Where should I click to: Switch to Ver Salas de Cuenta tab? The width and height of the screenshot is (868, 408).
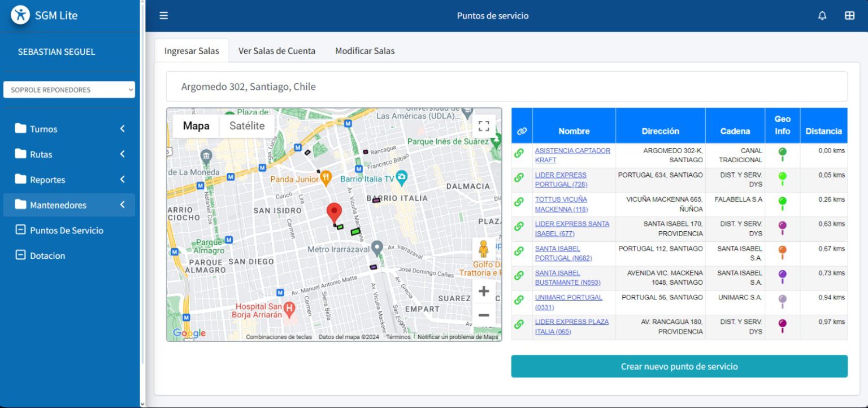coord(277,51)
